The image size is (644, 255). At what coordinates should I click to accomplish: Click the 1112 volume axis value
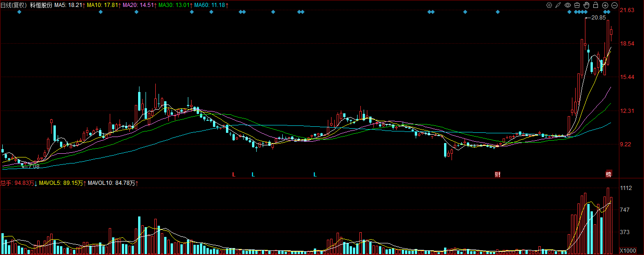coord(626,188)
